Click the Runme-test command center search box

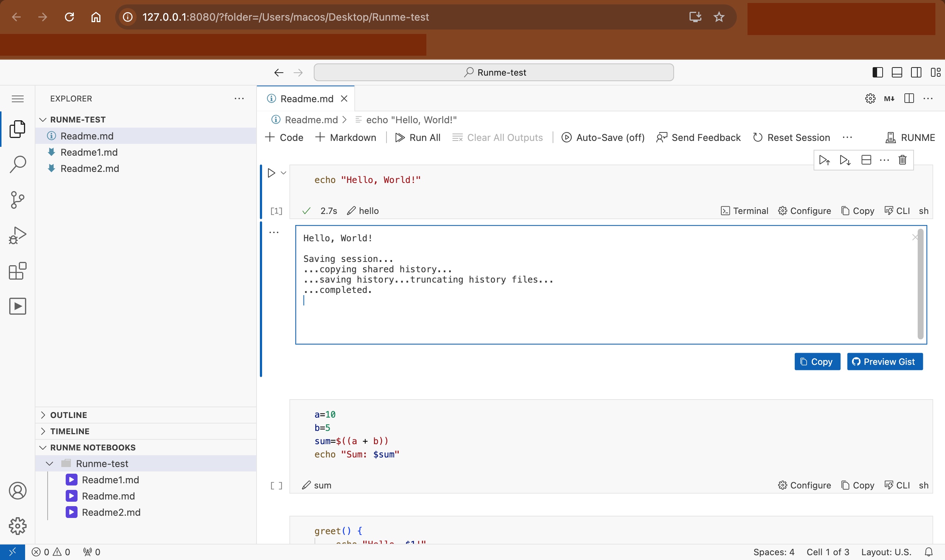point(494,72)
